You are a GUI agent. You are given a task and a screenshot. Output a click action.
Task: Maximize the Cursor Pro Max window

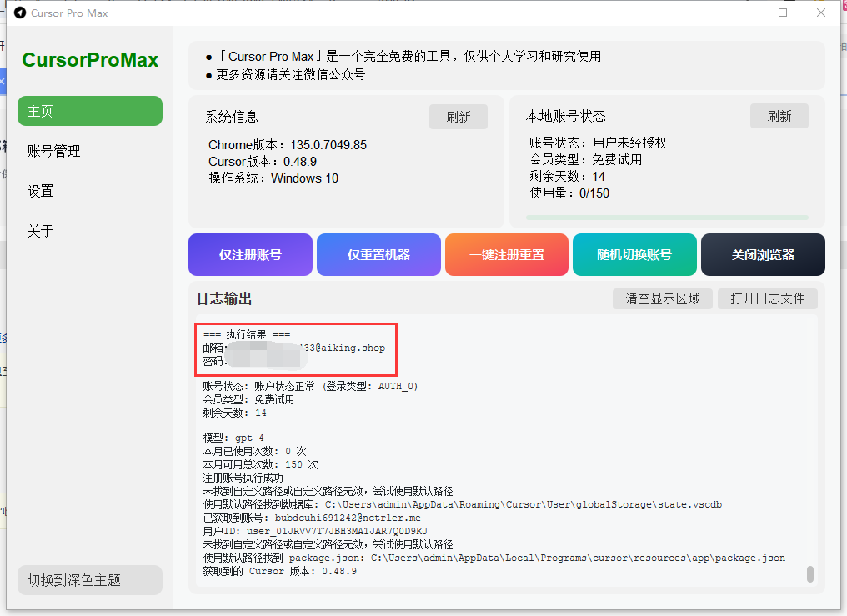tap(783, 13)
